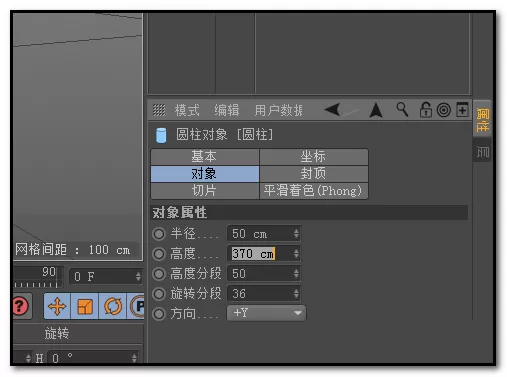Go up one level with the up arrow
The width and height of the screenshot is (507, 377).
[x=376, y=110]
